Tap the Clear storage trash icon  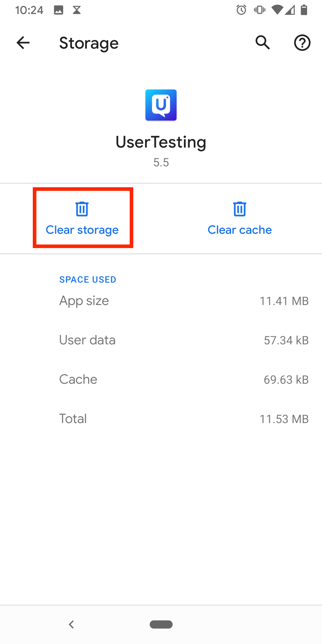click(x=82, y=209)
